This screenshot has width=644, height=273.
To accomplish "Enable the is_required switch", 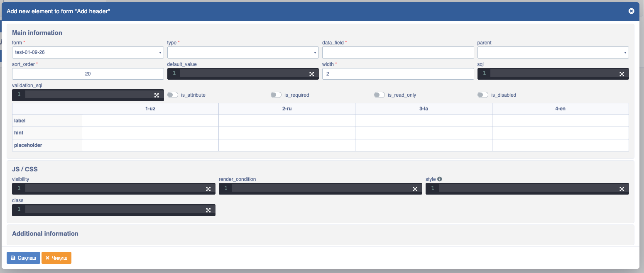I will click(276, 95).
